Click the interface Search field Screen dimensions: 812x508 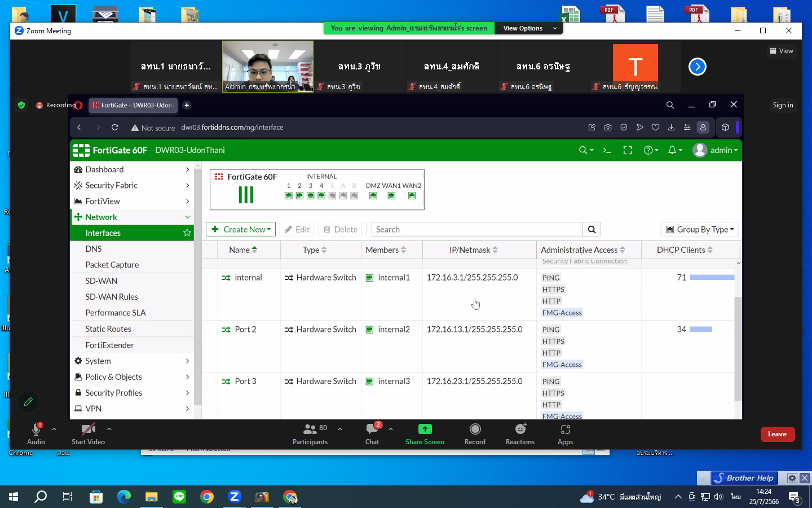pos(477,229)
